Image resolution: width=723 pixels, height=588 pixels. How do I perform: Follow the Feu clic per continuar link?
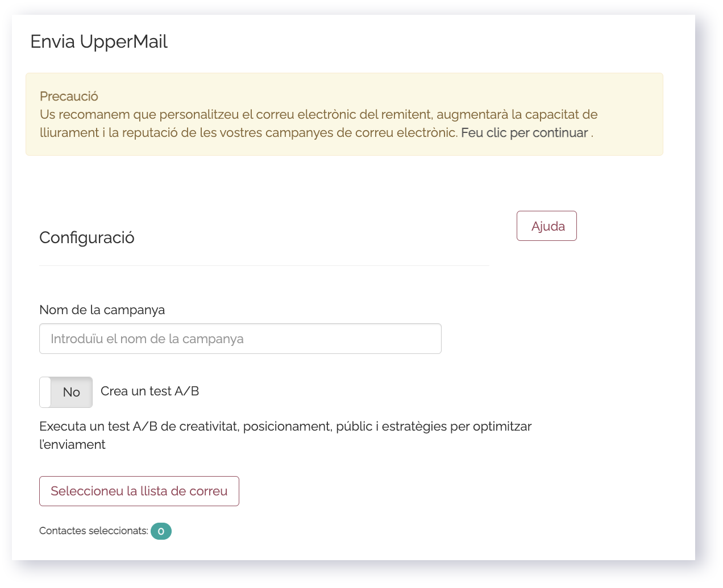(x=524, y=132)
